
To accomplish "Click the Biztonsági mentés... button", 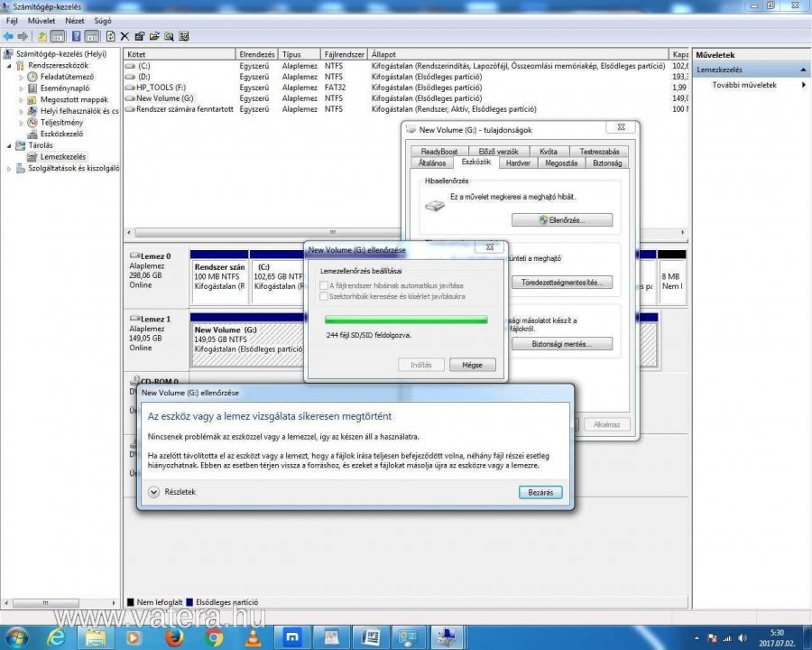I will (x=562, y=344).
